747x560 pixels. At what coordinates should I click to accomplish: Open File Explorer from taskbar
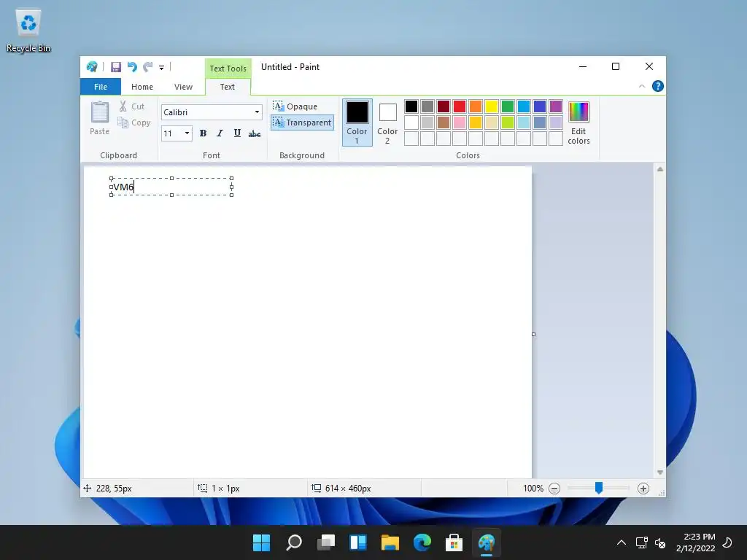coord(390,542)
